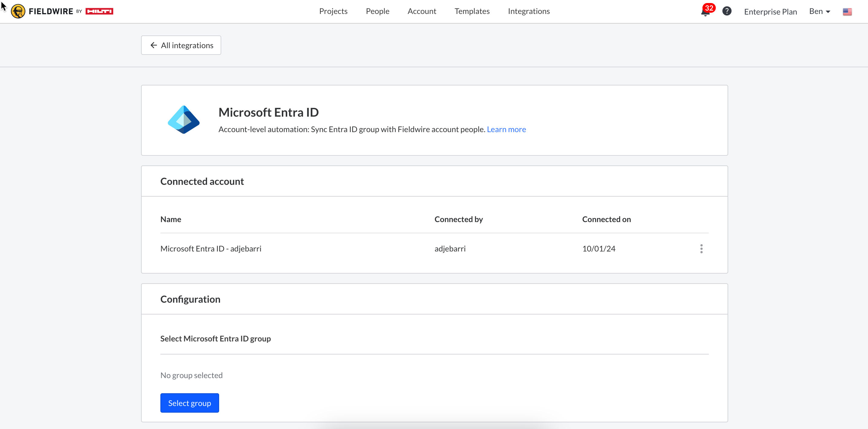Follow the Learn more link
Screen dimensions: 868x429
(x=506, y=129)
